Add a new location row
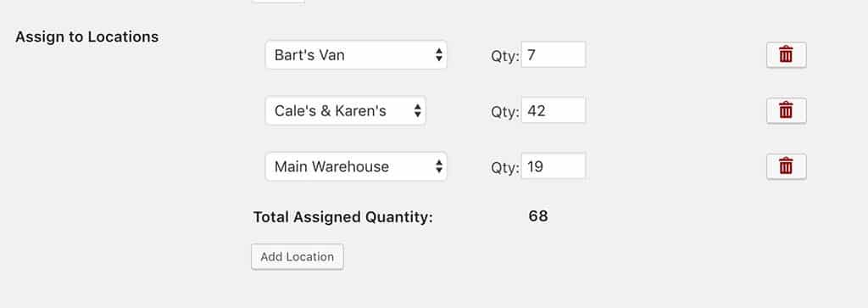Viewport: 868px width, 308px height. 298,257
